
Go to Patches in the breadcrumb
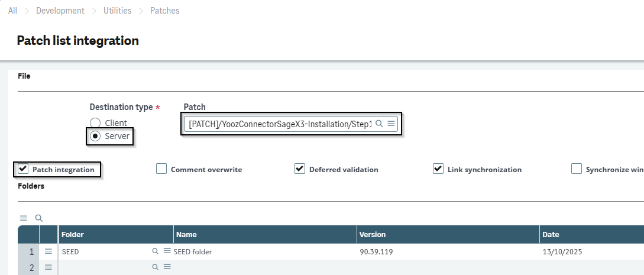(x=165, y=11)
